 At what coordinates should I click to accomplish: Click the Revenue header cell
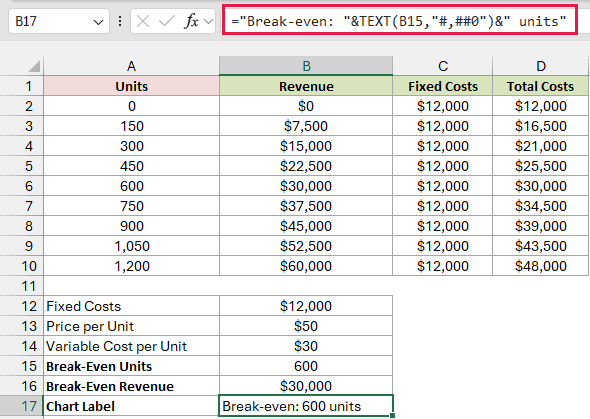pos(306,86)
